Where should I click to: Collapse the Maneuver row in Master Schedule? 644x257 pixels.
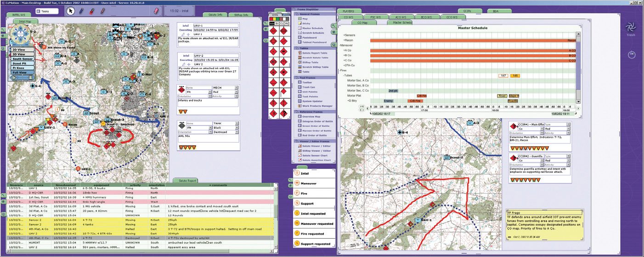339,45
